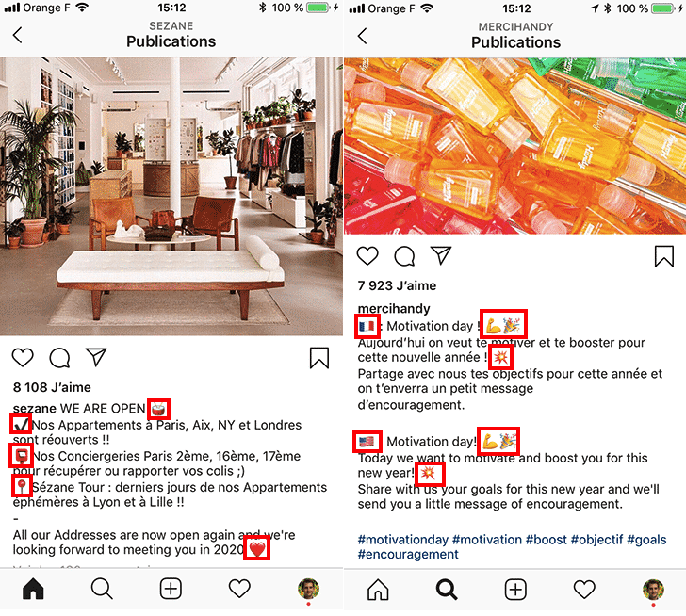
Task: Open Search tab in right phone
Action: pyautogui.click(x=447, y=590)
